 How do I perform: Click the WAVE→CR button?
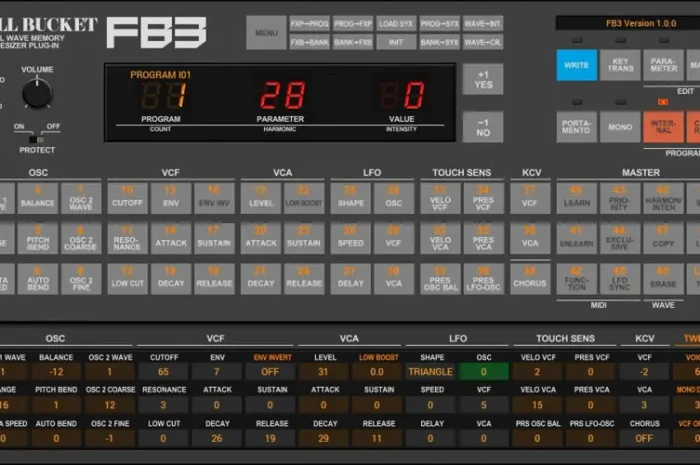[x=483, y=42]
